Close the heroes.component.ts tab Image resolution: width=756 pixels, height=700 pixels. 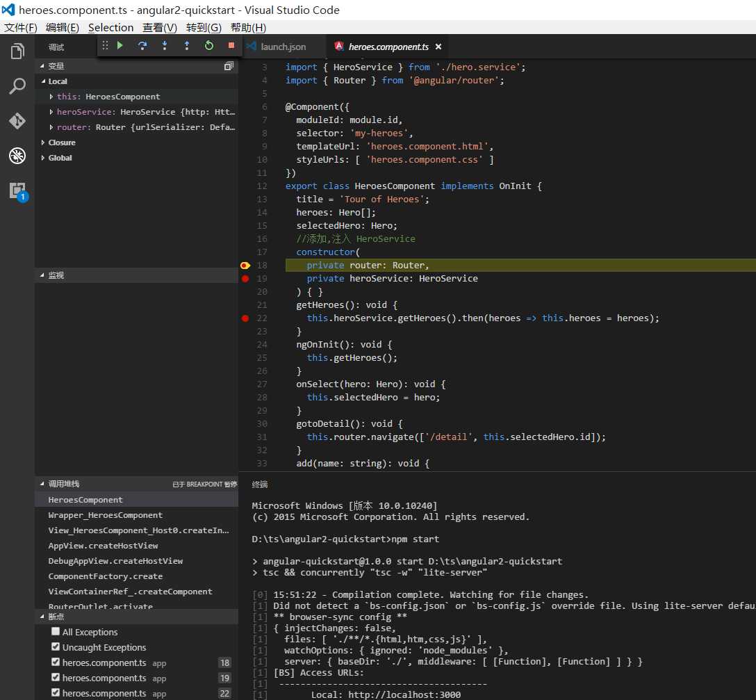[x=438, y=47]
